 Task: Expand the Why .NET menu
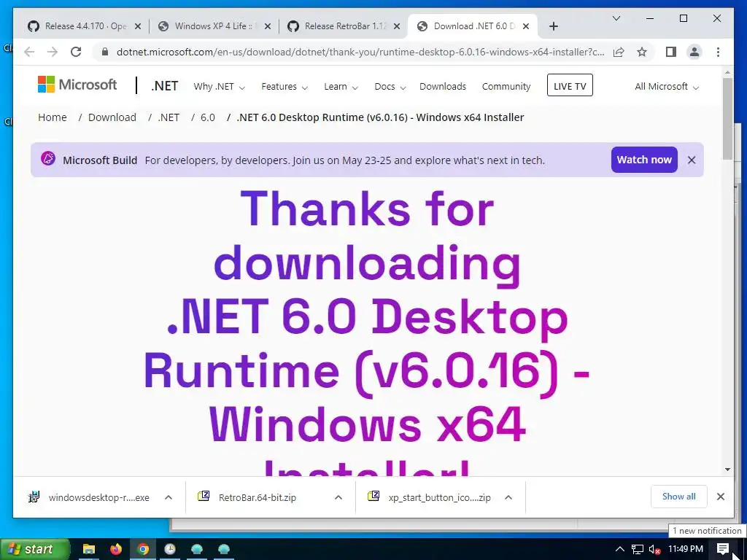tap(219, 87)
